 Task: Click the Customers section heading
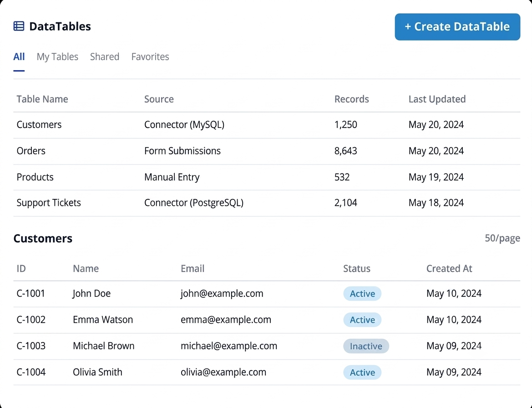pos(43,238)
